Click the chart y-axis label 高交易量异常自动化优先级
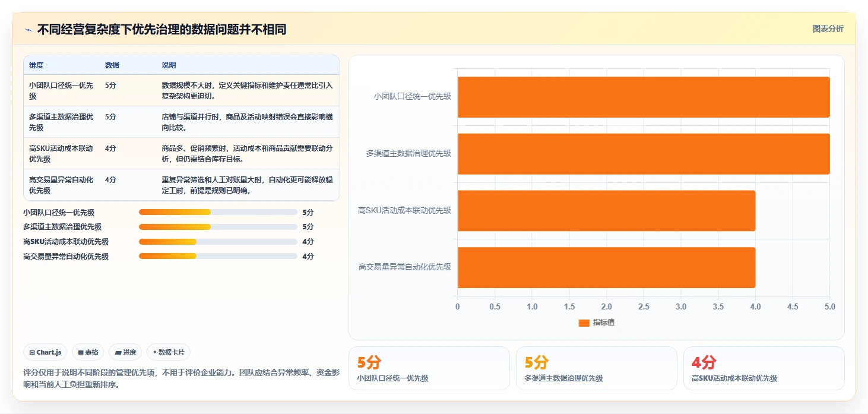 point(405,267)
